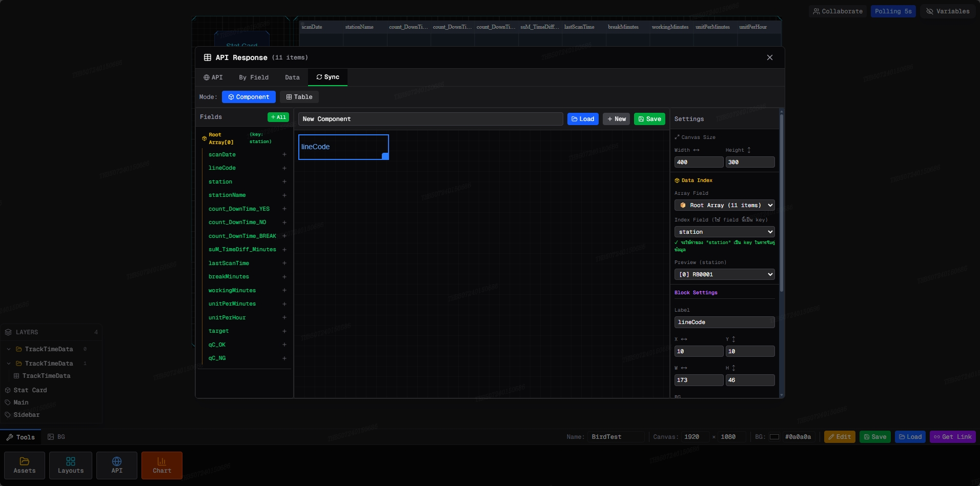The width and height of the screenshot is (980, 486).
Task: Add lineCode field with its plus icon
Action: (x=284, y=168)
